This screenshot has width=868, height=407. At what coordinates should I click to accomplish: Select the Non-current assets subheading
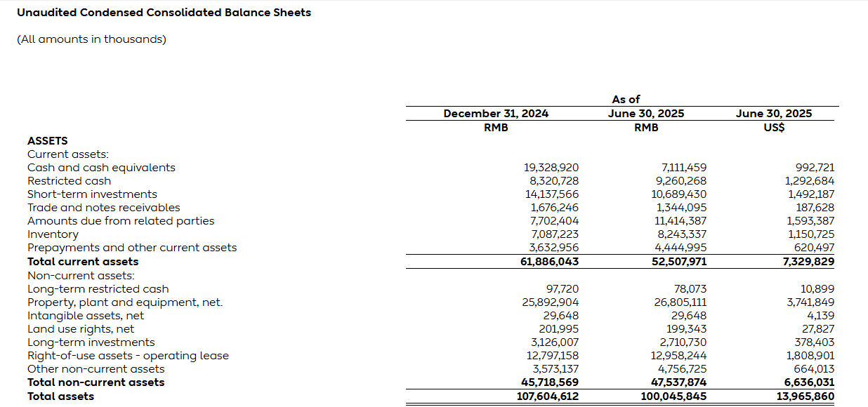click(x=81, y=276)
